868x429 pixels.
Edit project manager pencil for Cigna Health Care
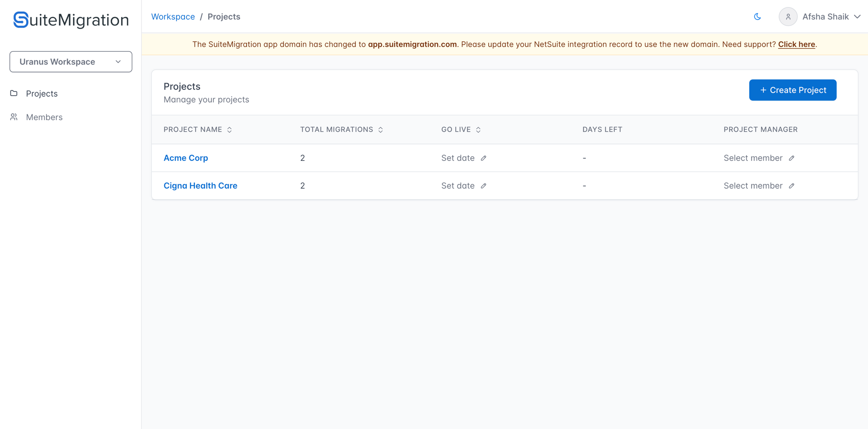point(792,186)
